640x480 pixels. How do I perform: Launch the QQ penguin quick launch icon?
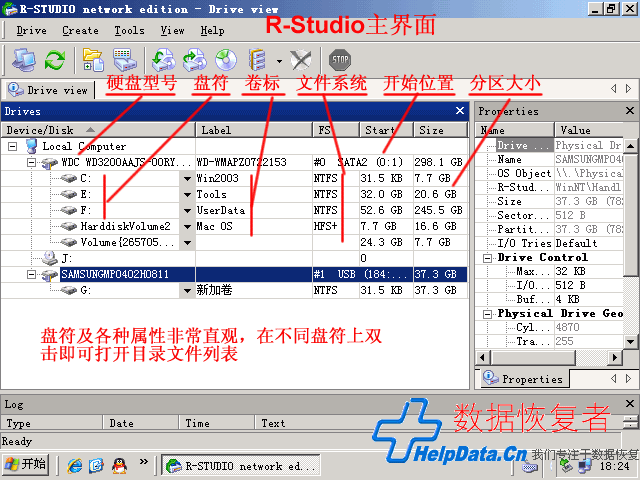coord(119,465)
